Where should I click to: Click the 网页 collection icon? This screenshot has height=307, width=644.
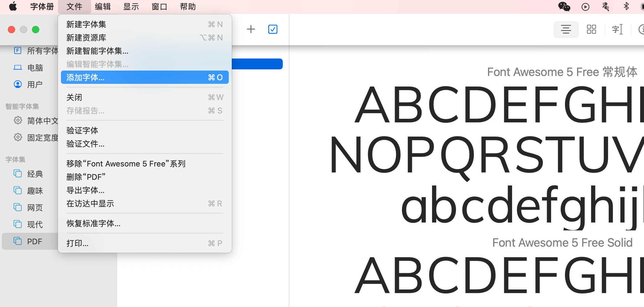(x=18, y=207)
